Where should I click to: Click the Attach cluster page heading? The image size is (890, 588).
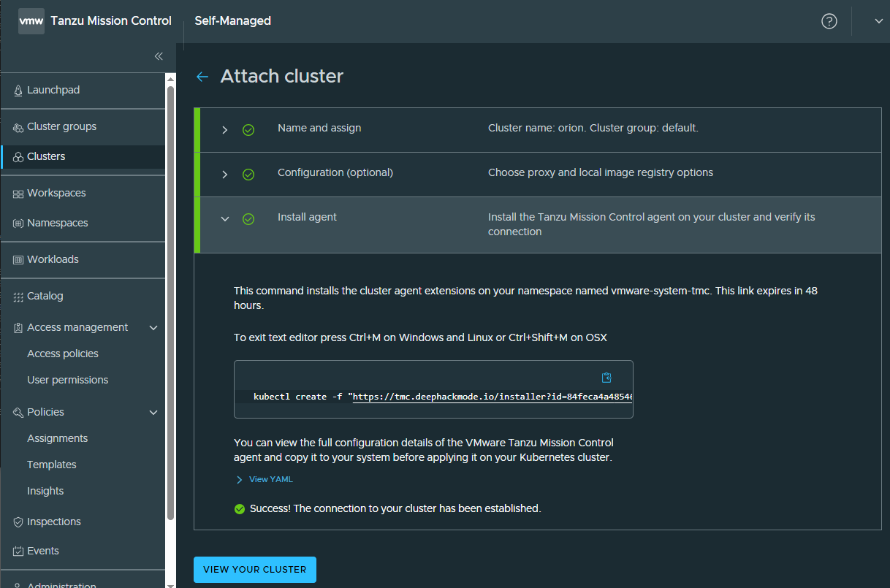pos(282,77)
